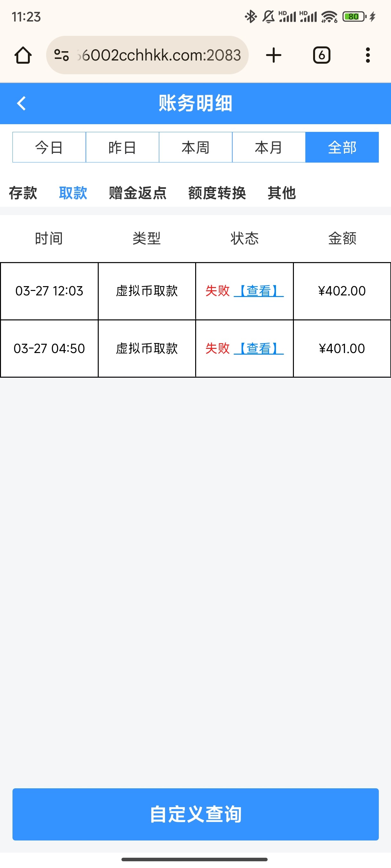391x868 pixels.
Task: View details of failed ¥401.00 withdrawal
Action: click(x=259, y=349)
